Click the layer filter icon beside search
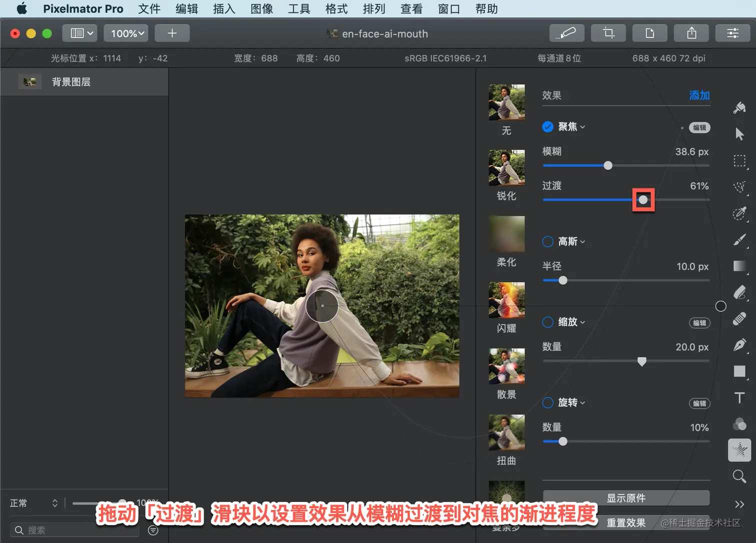Viewport: 756px width, 543px height. [153, 530]
